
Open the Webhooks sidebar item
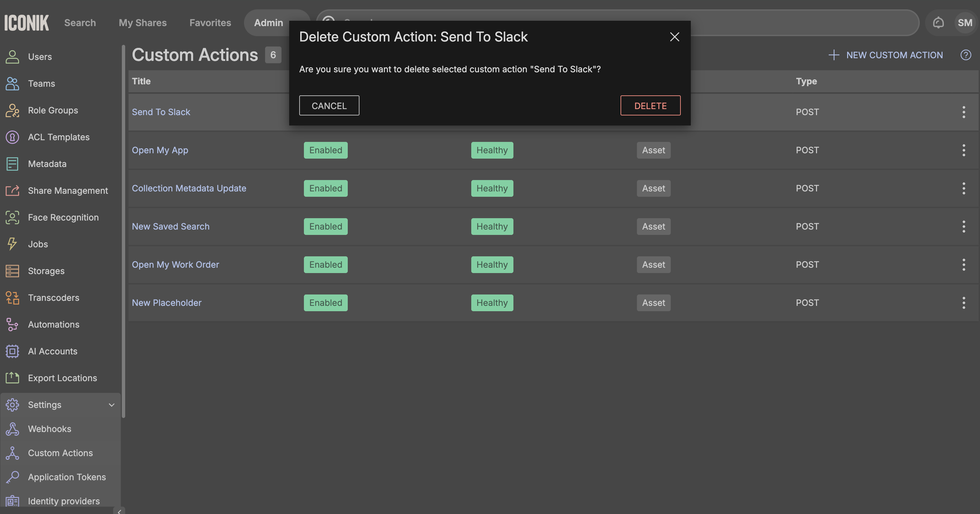click(x=50, y=429)
